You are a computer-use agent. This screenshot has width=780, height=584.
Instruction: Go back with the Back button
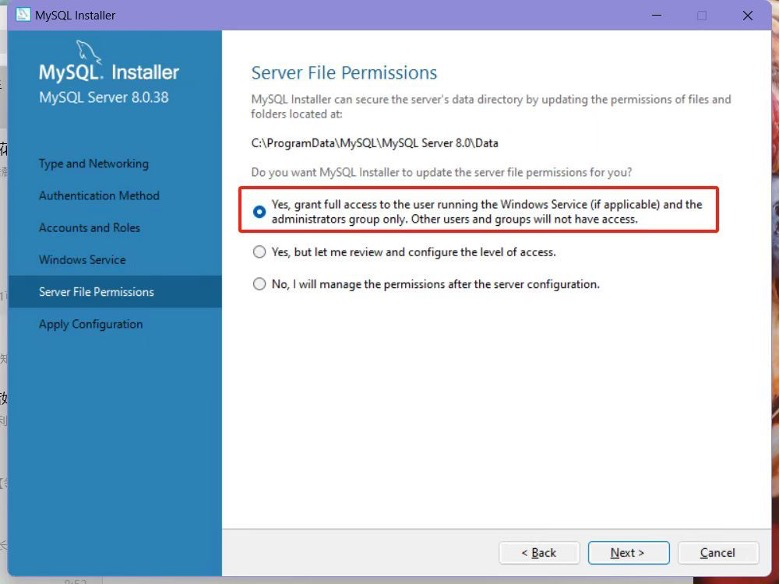coord(539,553)
